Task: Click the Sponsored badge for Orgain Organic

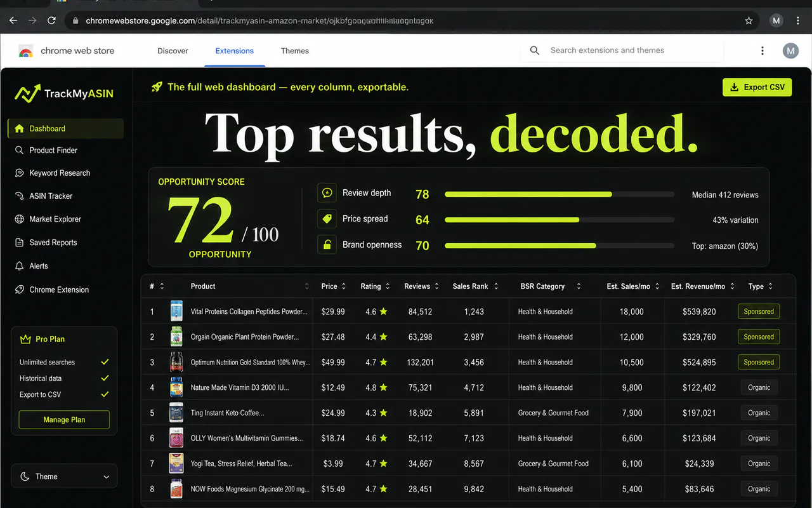Action: point(759,337)
